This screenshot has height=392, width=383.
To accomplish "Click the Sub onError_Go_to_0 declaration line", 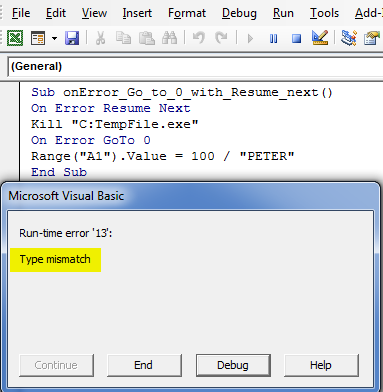I will [182, 92].
